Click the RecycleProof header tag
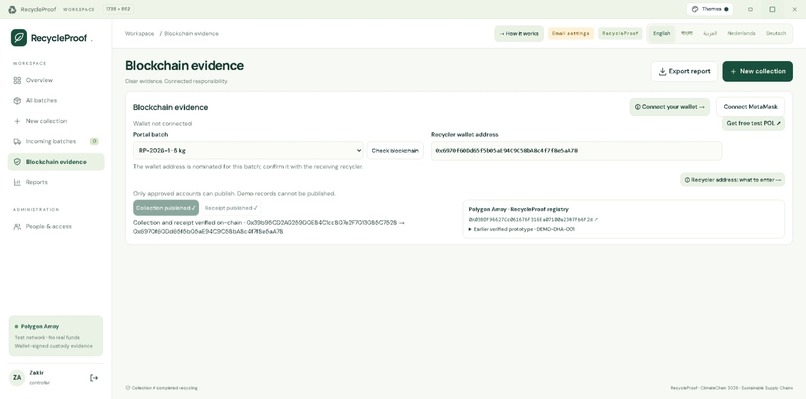 click(x=620, y=33)
